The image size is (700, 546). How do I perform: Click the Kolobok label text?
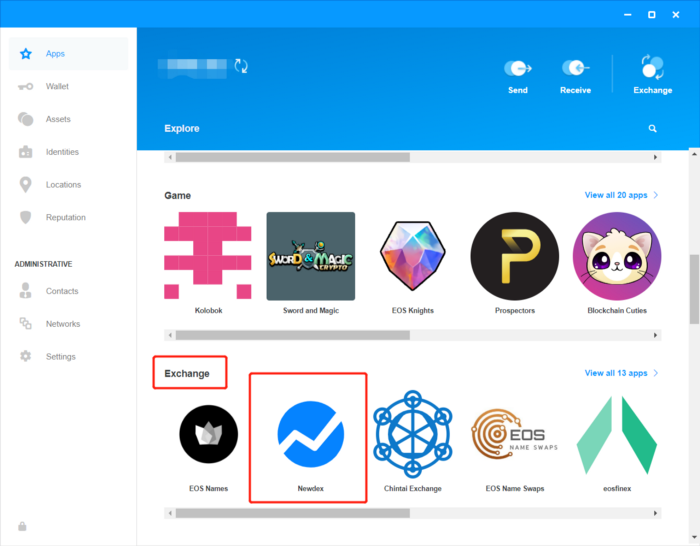click(208, 310)
